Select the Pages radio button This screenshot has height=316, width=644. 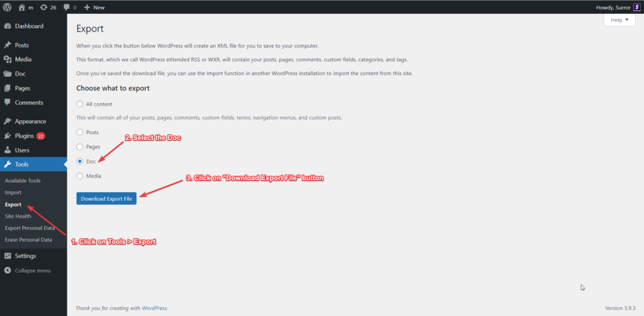coord(80,147)
